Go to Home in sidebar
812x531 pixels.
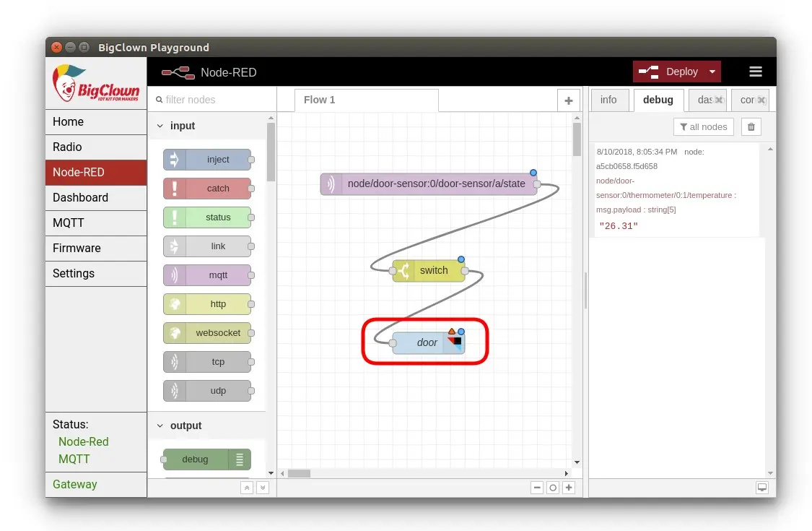coord(96,122)
